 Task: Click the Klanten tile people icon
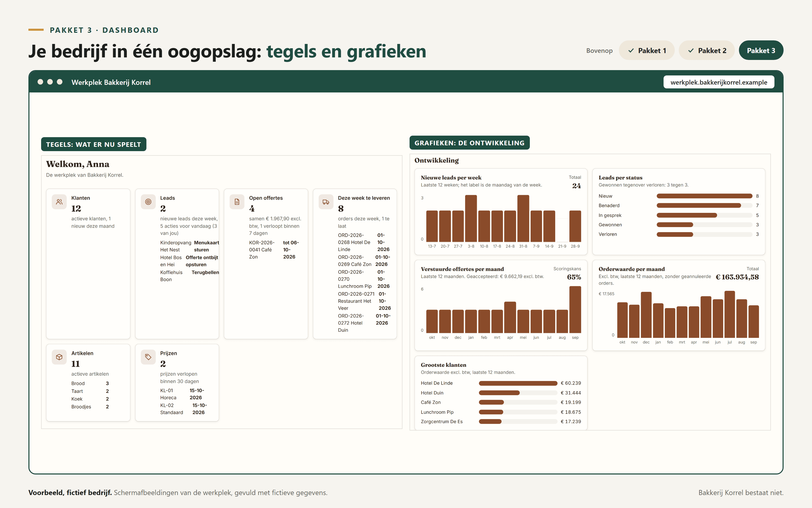(59, 202)
